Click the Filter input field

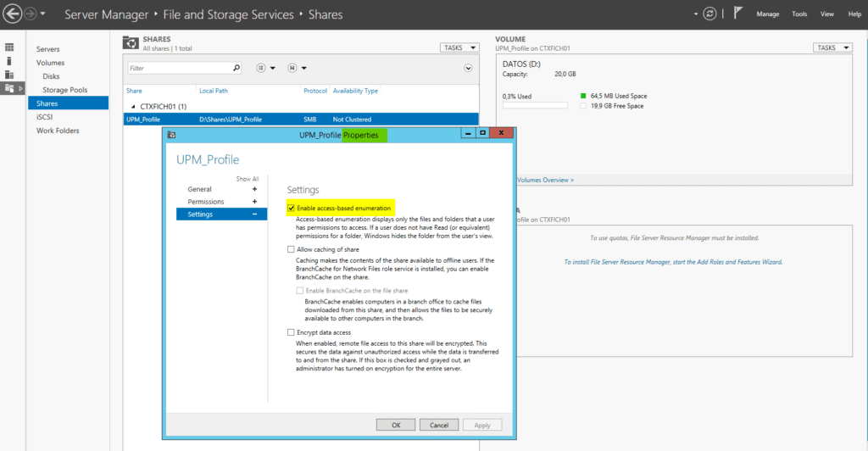[x=181, y=68]
